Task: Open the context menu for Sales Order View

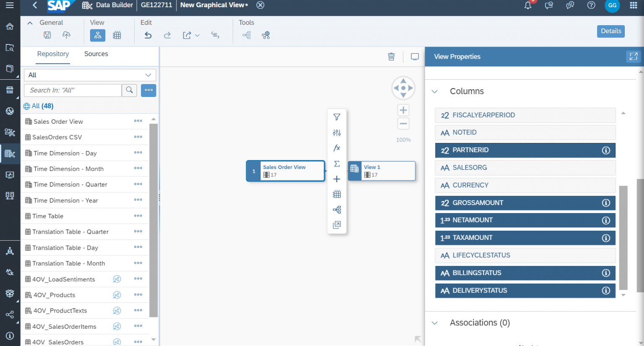Action: (138, 121)
